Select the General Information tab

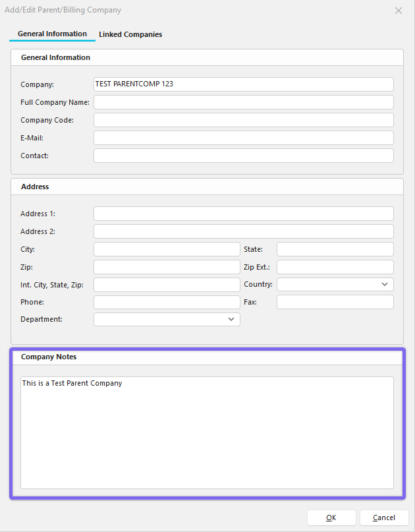52,34
